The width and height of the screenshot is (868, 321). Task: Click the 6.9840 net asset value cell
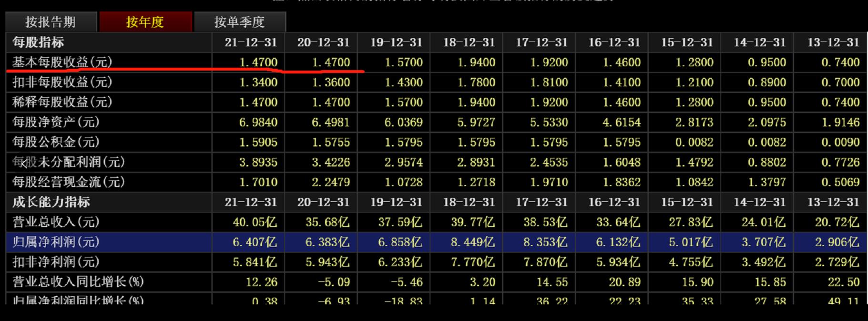pyautogui.click(x=258, y=123)
